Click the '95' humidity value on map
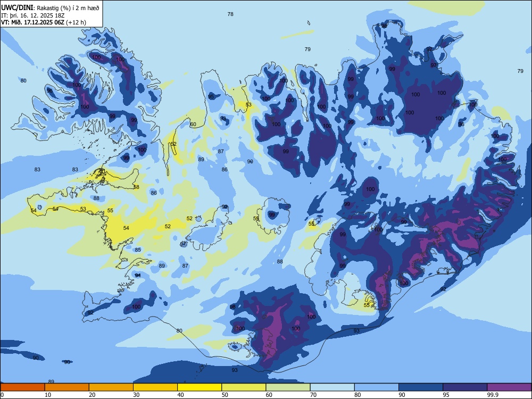The height and width of the screenshot is (399, 532). tap(211, 97)
